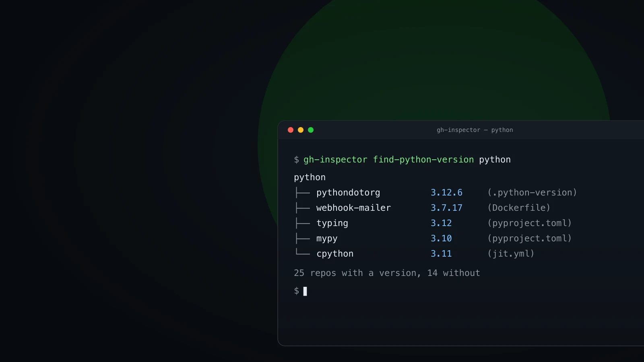Select the 'pythondotorg' repo row
The height and width of the screenshot is (362, 644).
[435, 193]
